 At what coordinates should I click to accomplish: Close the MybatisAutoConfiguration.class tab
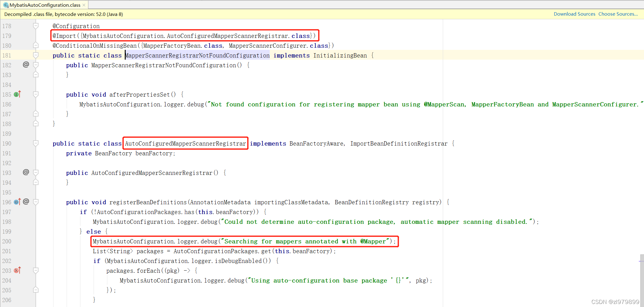(84, 5)
